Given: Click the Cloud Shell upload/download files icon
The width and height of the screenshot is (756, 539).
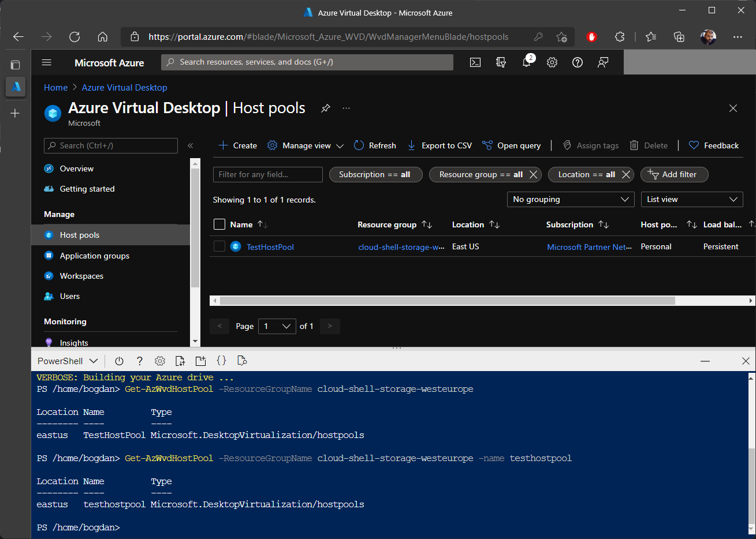Looking at the screenshot, I should tap(180, 361).
